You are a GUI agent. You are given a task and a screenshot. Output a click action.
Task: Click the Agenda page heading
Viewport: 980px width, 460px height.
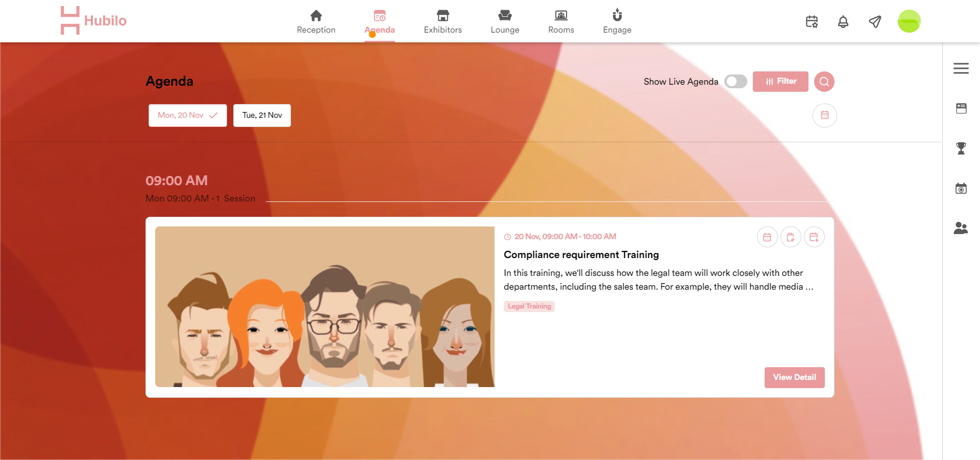pyautogui.click(x=169, y=81)
